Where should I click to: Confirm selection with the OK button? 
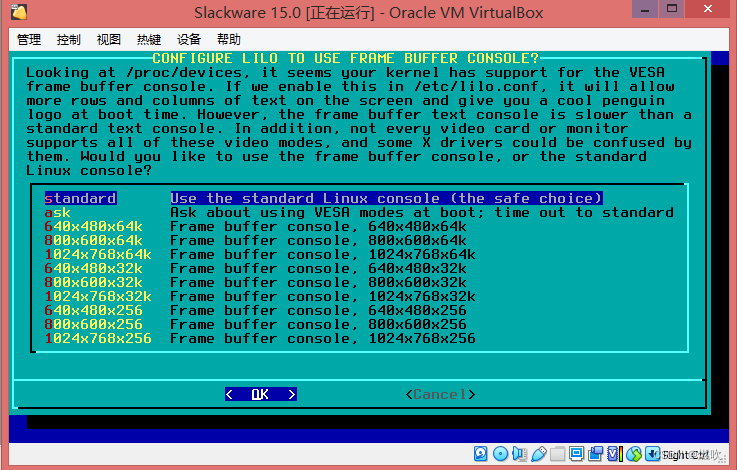click(261, 394)
